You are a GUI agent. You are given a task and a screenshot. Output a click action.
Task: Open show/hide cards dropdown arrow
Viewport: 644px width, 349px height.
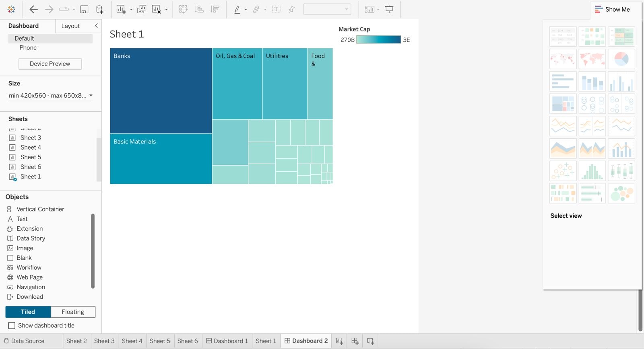[378, 10]
